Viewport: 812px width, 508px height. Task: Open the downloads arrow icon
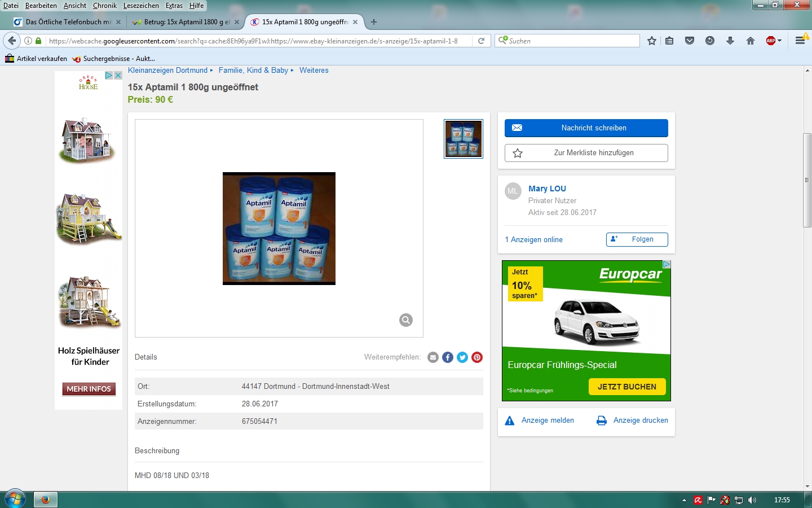(730, 41)
